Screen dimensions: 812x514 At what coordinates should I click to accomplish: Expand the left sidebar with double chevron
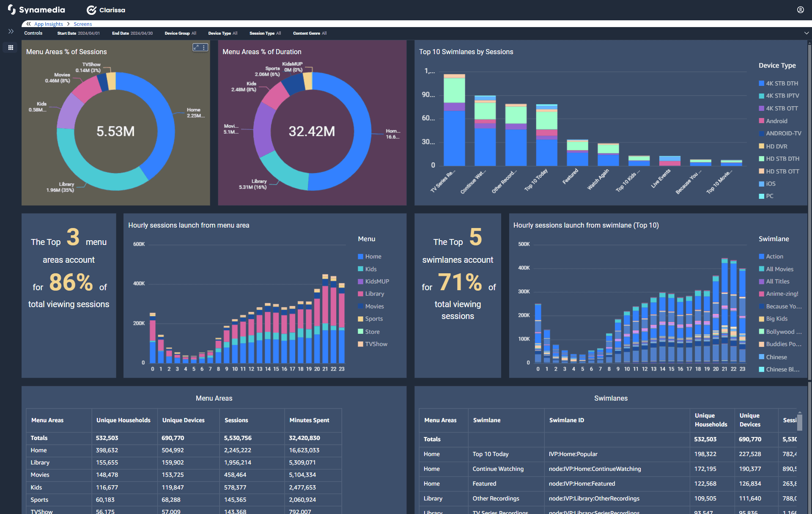pos(11,31)
